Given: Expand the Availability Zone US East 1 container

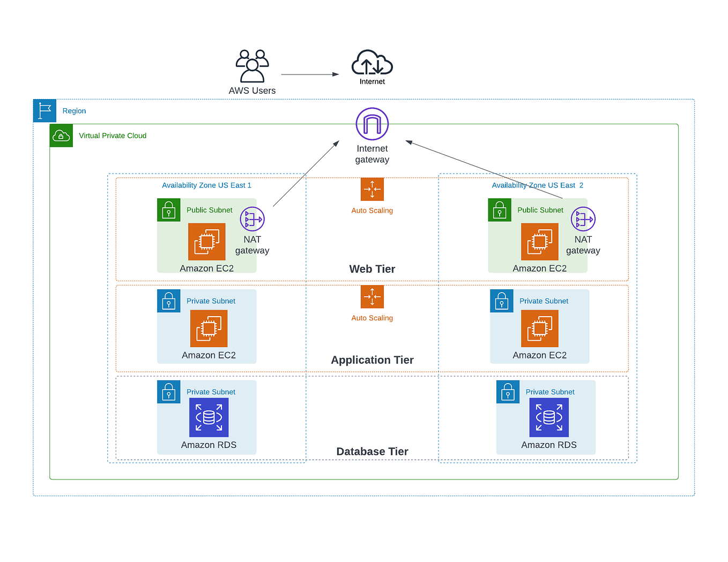Looking at the screenshot, I should pyautogui.click(x=207, y=185).
